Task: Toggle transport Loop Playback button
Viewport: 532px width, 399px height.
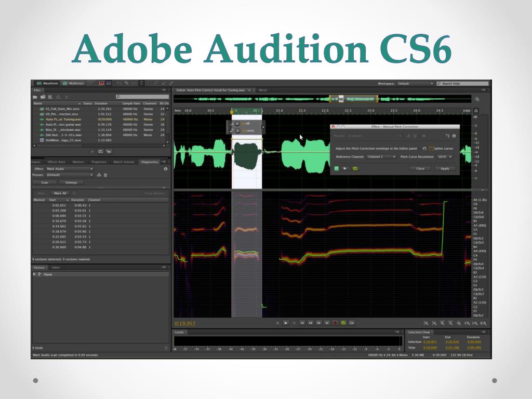Action: (343, 323)
